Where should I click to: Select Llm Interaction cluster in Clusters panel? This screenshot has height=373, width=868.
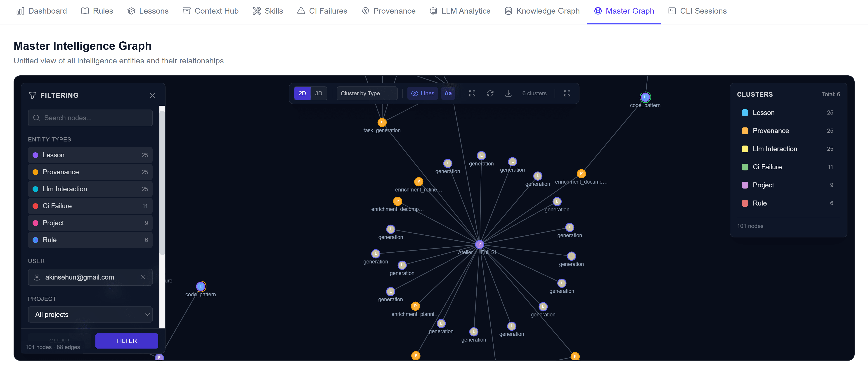click(788, 149)
